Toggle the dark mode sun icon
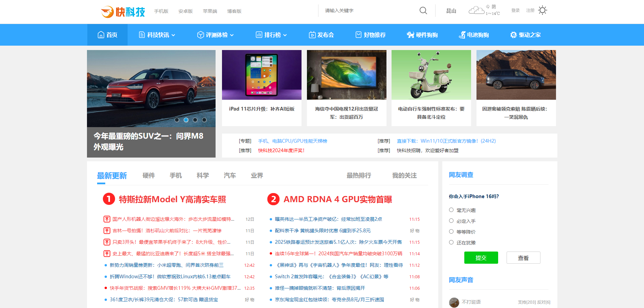This screenshot has height=308, width=644. [x=542, y=10]
